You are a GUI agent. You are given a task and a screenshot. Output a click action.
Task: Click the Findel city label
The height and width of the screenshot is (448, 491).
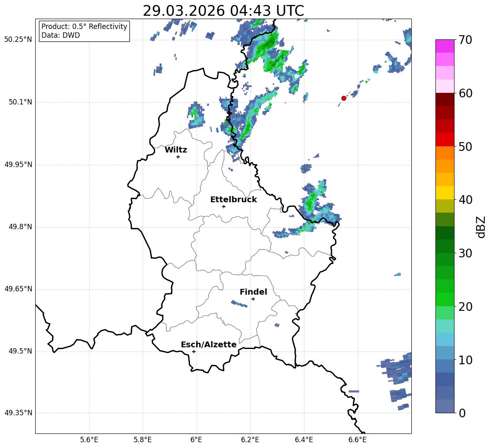pyautogui.click(x=253, y=292)
